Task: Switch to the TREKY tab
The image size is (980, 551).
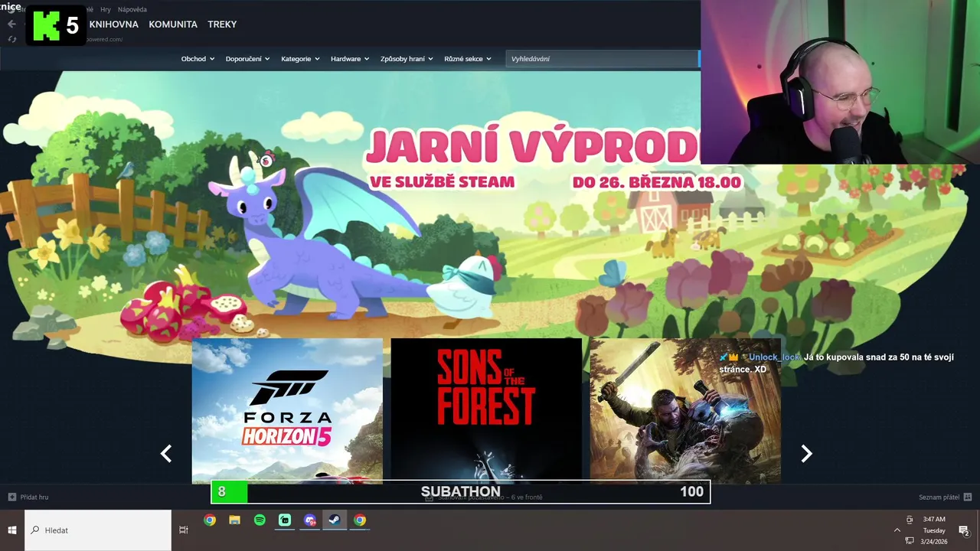Action: [222, 24]
